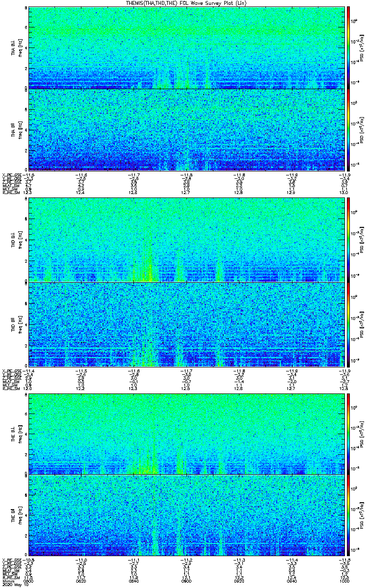This screenshot has width=368, height=588.
Task: Click the 'PSD [nT²/Hz]' label beside THA BL
Action: coord(361,48)
